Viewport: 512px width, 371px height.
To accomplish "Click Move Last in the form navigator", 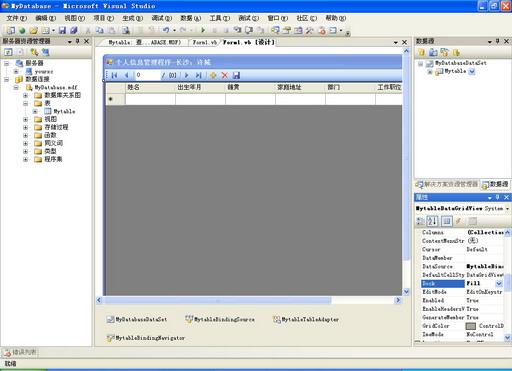I will pos(198,75).
